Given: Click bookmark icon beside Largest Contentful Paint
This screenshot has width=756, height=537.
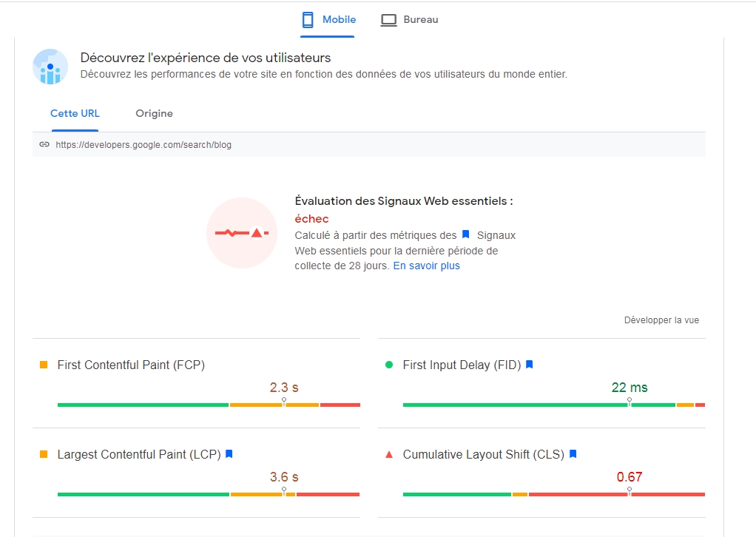Looking at the screenshot, I should (x=229, y=454).
